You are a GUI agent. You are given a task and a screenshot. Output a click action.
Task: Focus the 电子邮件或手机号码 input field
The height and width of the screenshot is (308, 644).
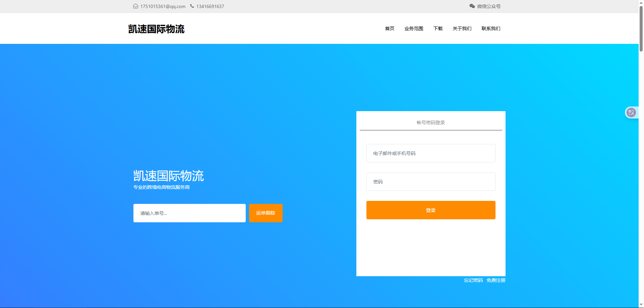431,153
